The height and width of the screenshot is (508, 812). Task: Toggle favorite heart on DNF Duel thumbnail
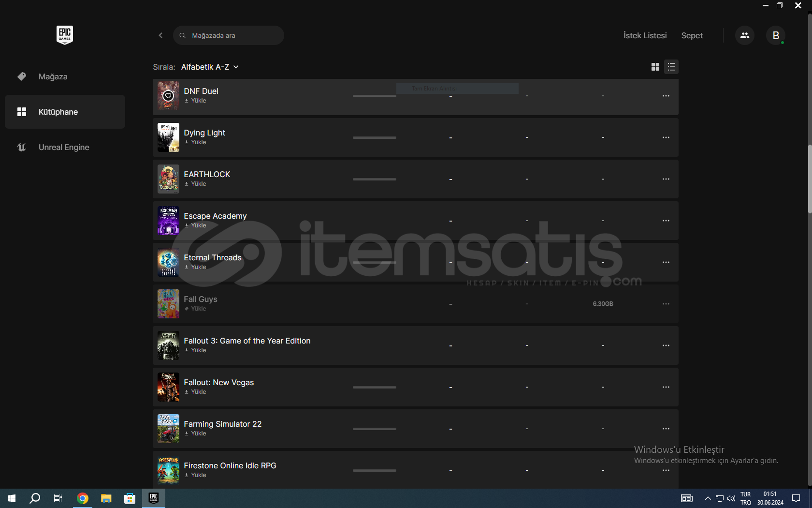click(168, 96)
